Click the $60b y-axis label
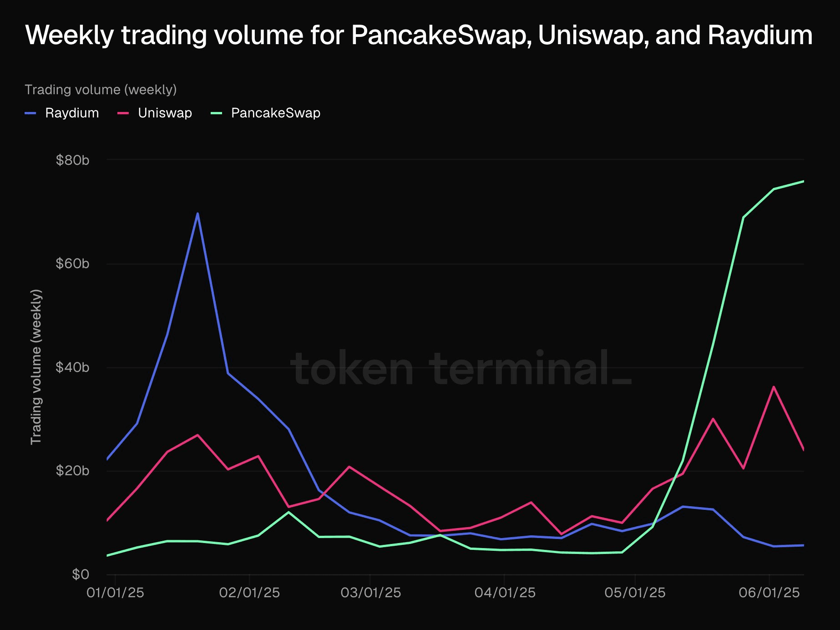This screenshot has height=630, width=840. (x=72, y=264)
